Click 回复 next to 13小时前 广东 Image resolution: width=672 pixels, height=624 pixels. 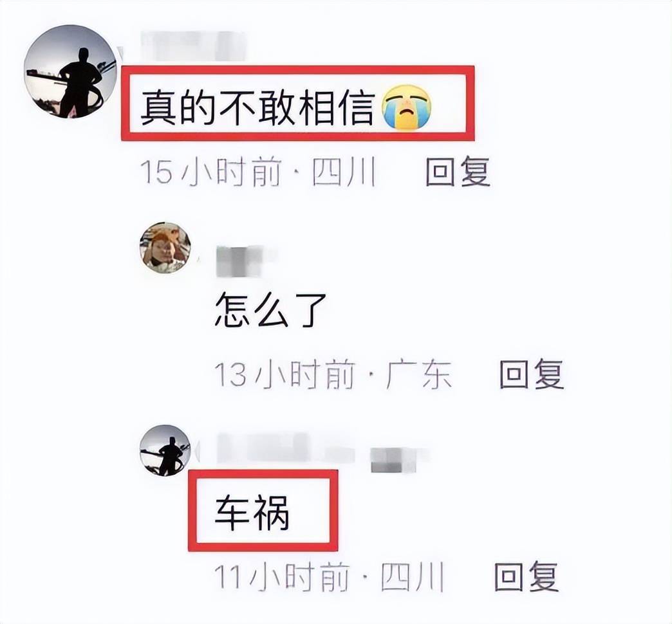[x=532, y=374]
